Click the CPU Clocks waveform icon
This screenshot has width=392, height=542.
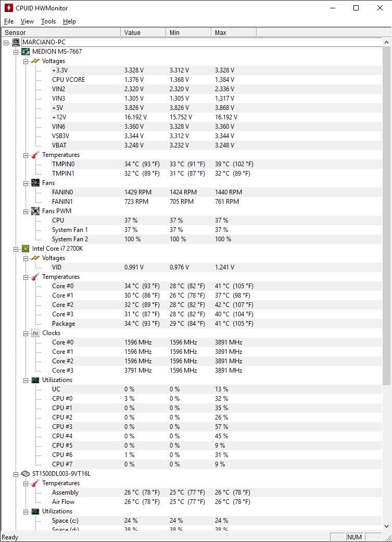coord(35,333)
